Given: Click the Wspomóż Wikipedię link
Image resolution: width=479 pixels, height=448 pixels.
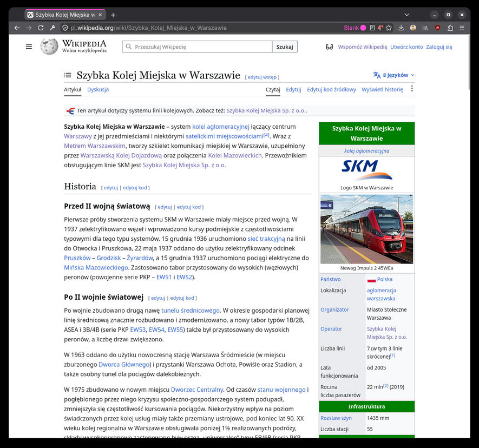Looking at the screenshot, I should tap(362, 47).
